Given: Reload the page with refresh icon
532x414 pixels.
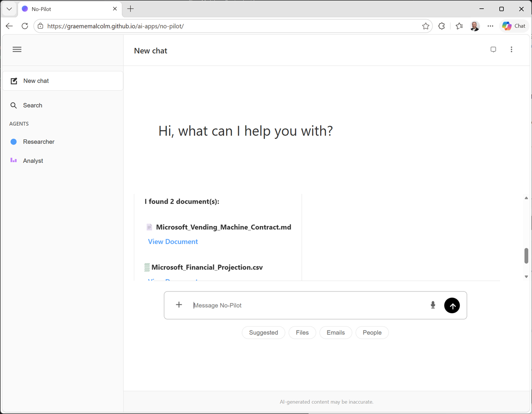Looking at the screenshot, I should point(25,26).
